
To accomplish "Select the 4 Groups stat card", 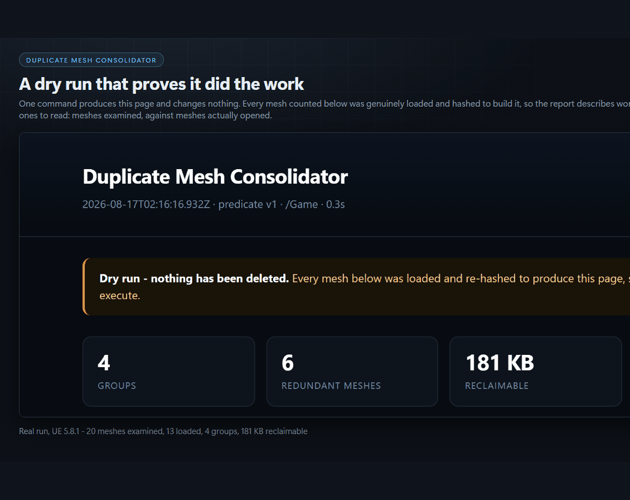I will coord(169,371).
